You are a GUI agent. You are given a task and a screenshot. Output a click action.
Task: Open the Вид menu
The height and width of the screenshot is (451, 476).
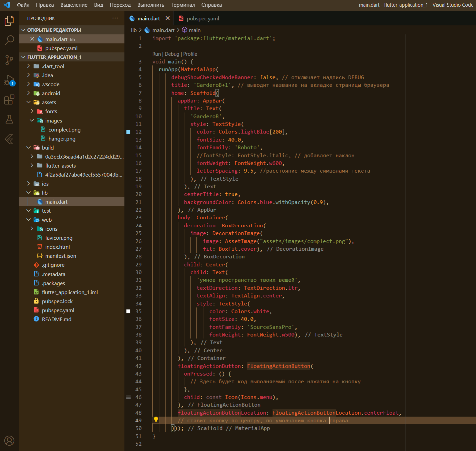point(99,5)
